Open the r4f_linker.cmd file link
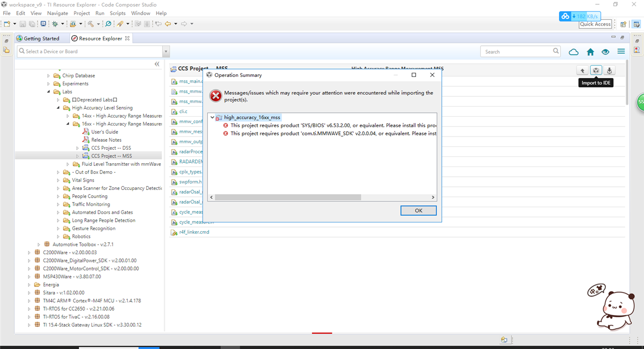Screen dimensions: 644x349 [x=194, y=232]
